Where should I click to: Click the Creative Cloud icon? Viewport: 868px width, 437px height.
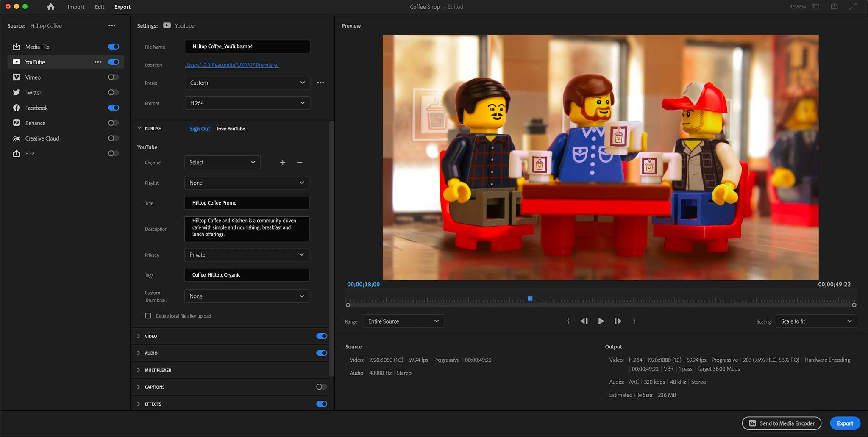pyautogui.click(x=17, y=138)
